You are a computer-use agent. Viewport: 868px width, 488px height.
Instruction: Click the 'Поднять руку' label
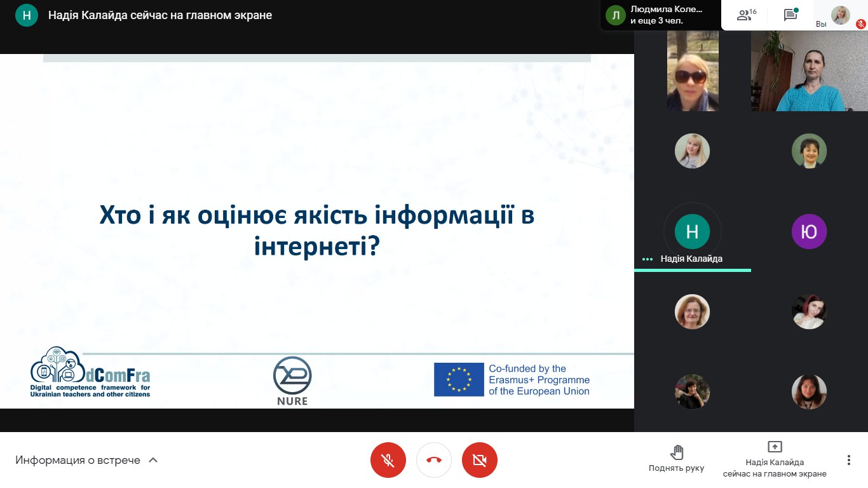(x=676, y=468)
